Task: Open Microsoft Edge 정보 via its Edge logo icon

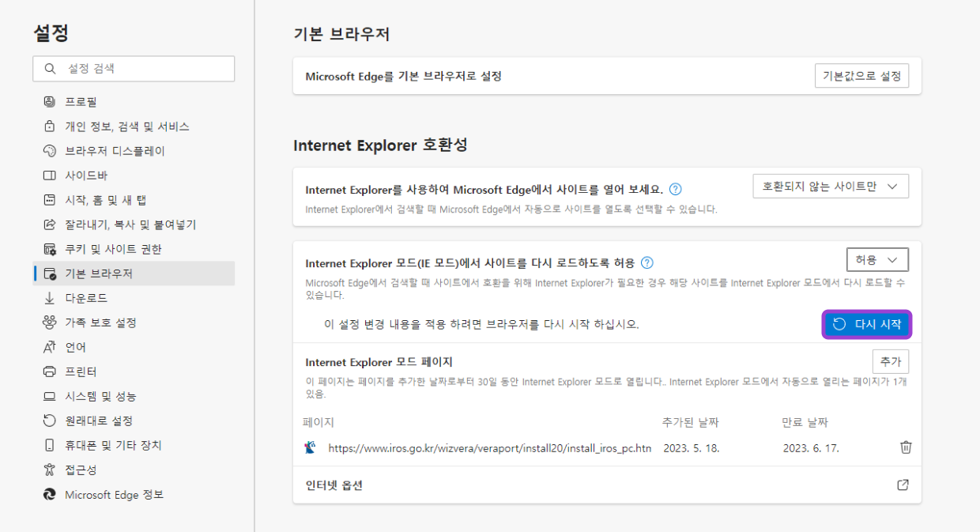Action: coord(48,493)
